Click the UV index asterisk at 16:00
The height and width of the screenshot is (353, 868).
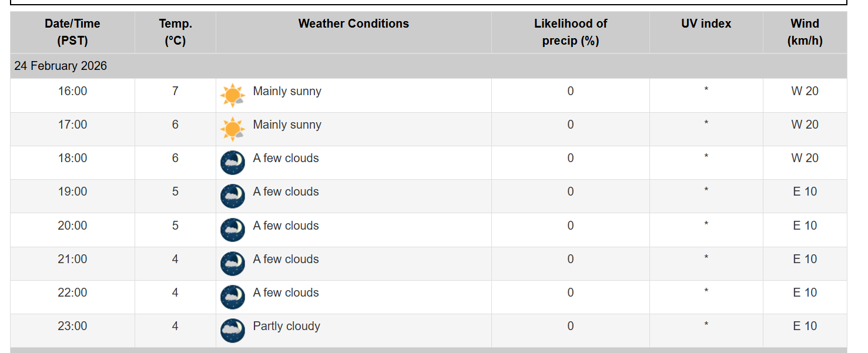point(706,91)
